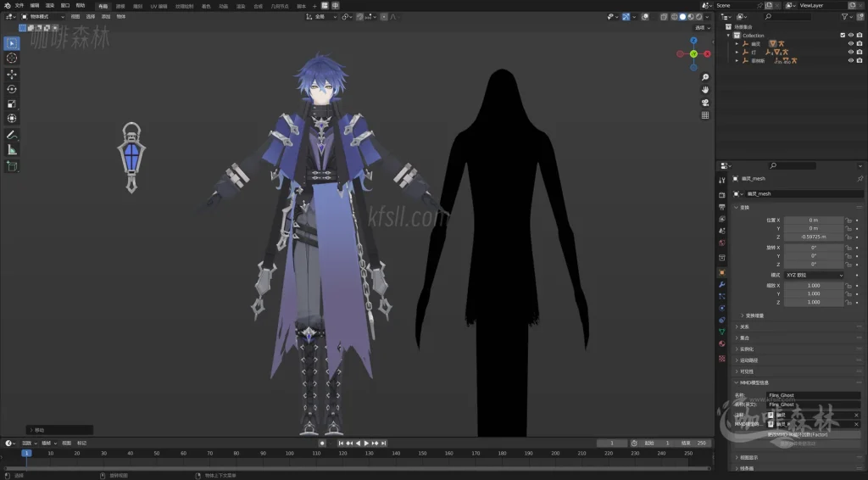Select the Measure tool
Image resolution: width=868 pixels, height=480 pixels.
coord(12,150)
